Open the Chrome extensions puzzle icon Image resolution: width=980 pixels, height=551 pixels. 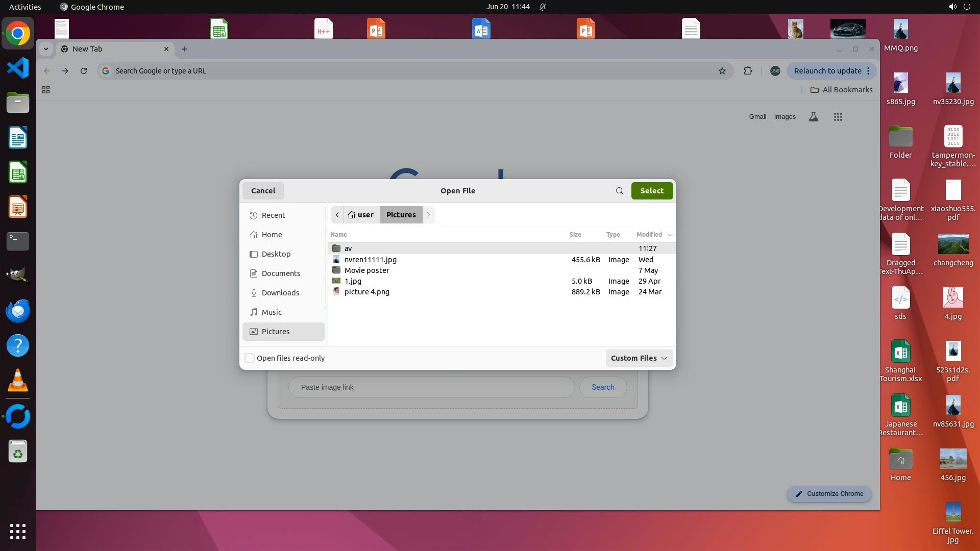click(x=748, y=71)
